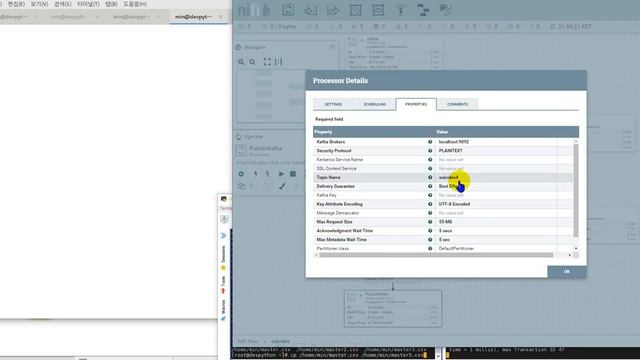This screenshot has width=640, height=360.
Task: Open Configure gear in the Operate panel
Action: (241, 174)
